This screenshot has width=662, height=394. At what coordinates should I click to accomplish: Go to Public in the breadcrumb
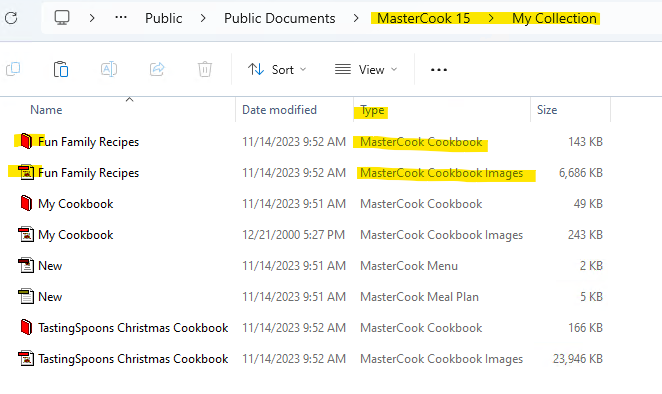pyautogui.click(x=163, y=18)
